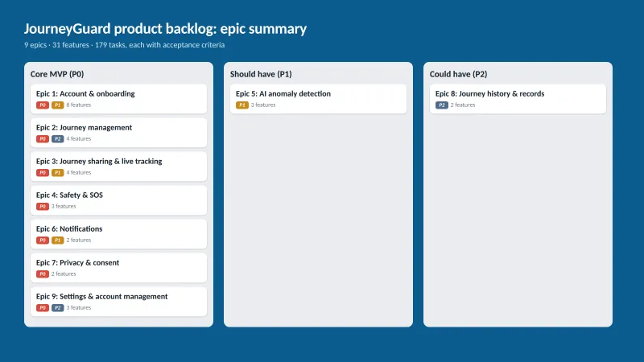Open the Epic 1: Account & onboarding card

click(x=118, y=99)
